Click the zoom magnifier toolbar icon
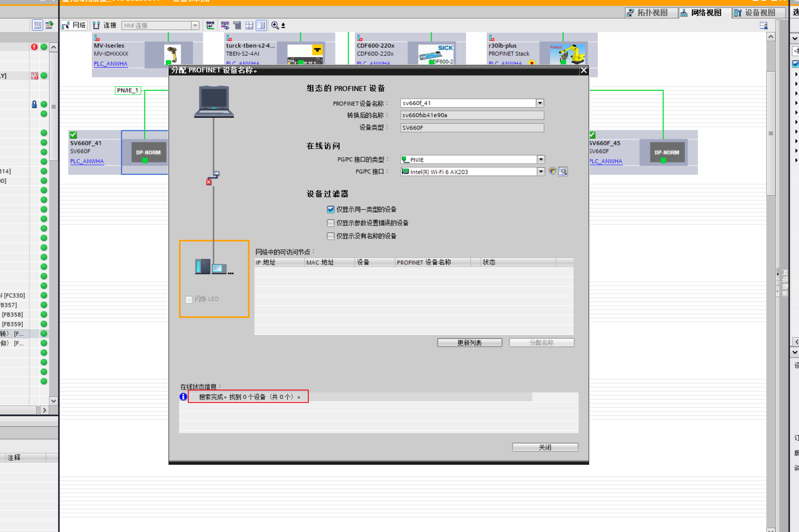The image size is (799, 532). click(x=275, y=25)
